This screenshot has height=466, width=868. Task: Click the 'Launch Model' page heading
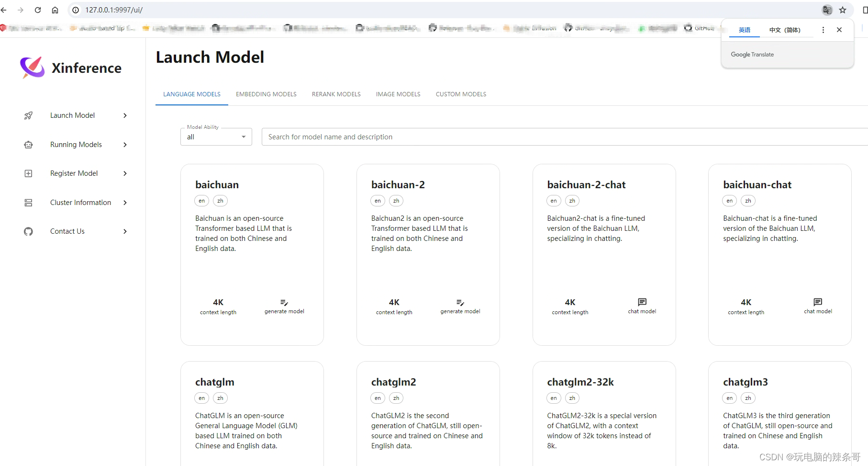210,57
